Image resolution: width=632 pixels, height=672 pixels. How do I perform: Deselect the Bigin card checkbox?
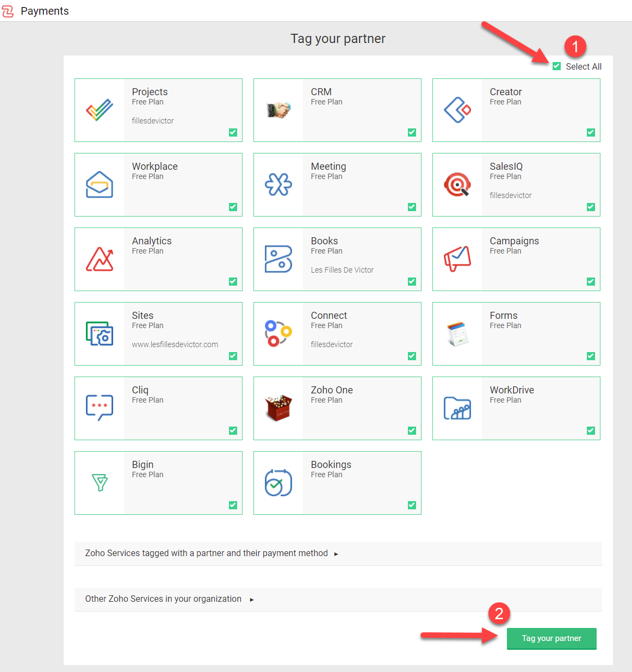click(233, 505)
